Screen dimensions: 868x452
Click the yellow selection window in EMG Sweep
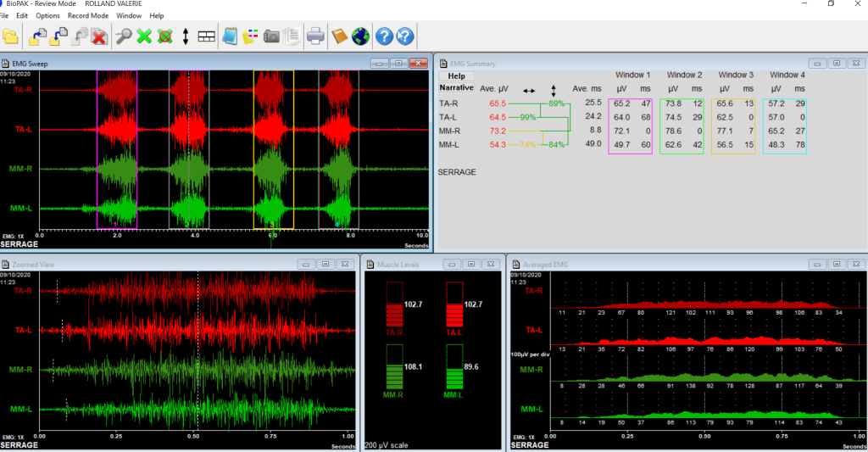(273, 148)
